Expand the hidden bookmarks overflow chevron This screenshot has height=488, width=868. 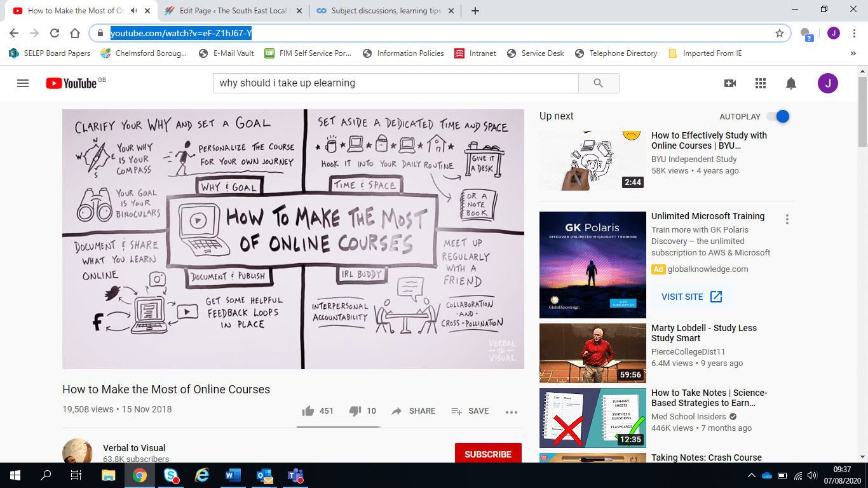tap(853, 53)
